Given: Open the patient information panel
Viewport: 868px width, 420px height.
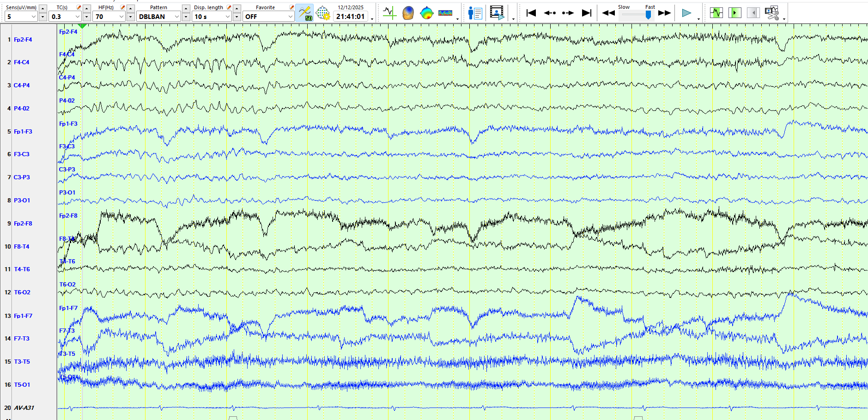Looking at the screenshot, I should [x=475, y=13].
